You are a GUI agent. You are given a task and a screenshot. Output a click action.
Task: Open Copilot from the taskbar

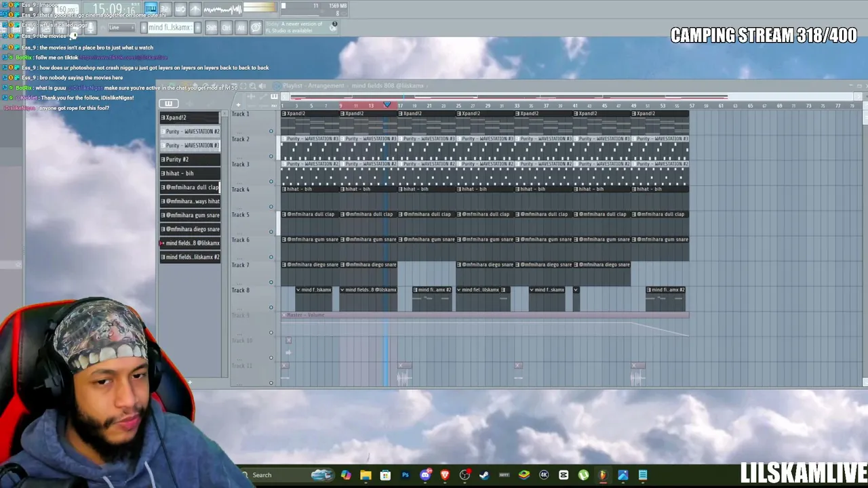pyautogui.click(x=346, y=475)
